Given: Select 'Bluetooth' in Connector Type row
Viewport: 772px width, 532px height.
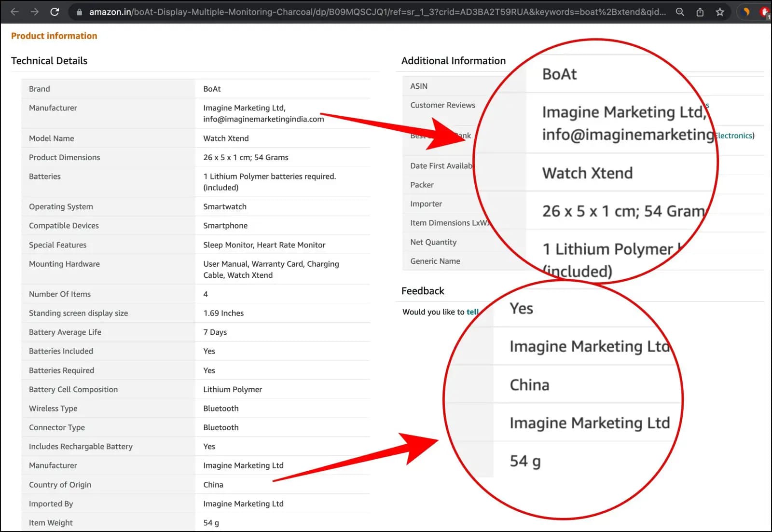Looking at the screenshot, I should 221,427.
